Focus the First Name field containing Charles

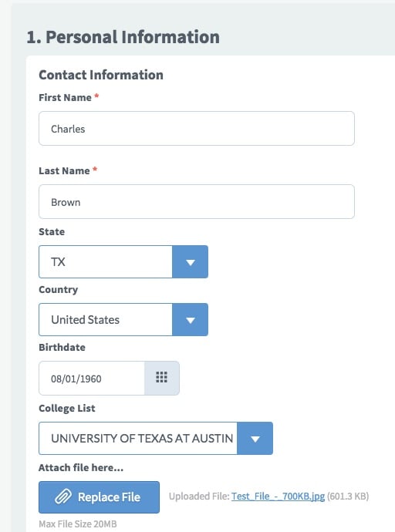pyautogui.click(x=197, y=129)
